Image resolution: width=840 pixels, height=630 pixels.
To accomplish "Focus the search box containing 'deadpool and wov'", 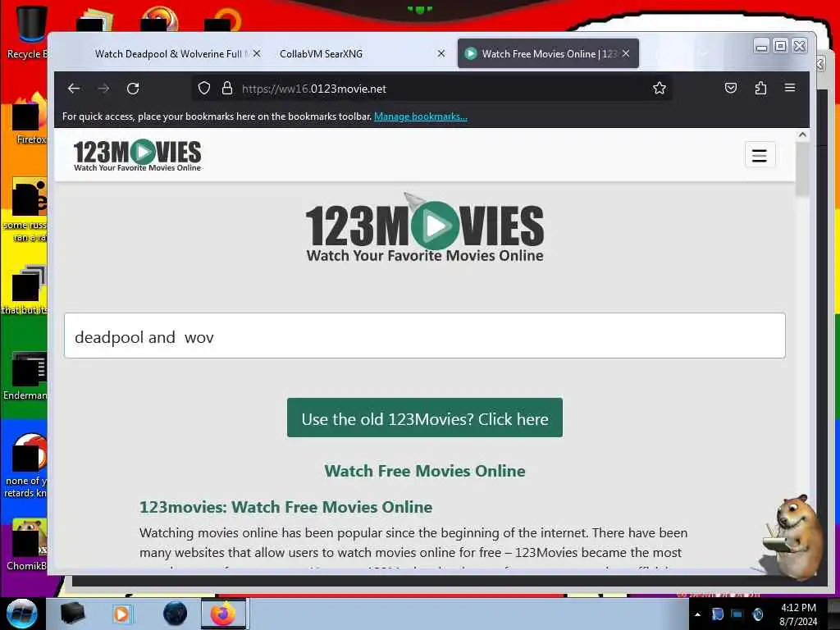I will point(425,336).
